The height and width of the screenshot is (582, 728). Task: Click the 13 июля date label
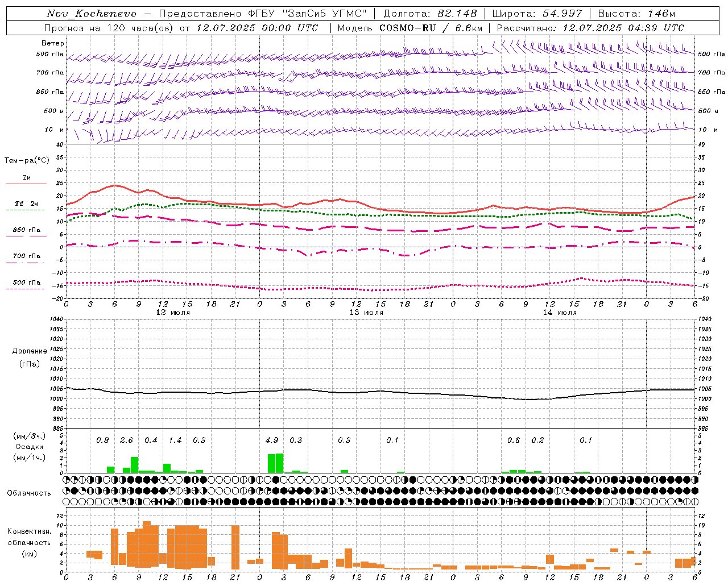click(x=366, y=312)
